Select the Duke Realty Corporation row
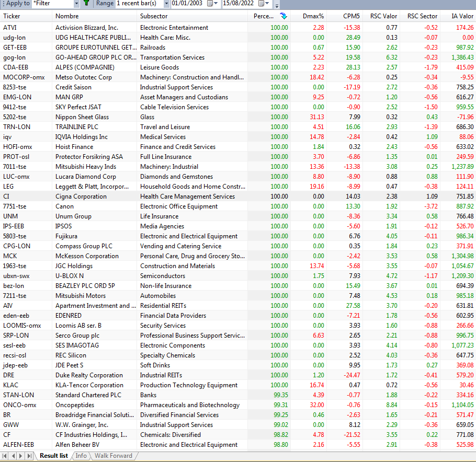The height and width of the screenshot is (462, 476). coord(238,375)
